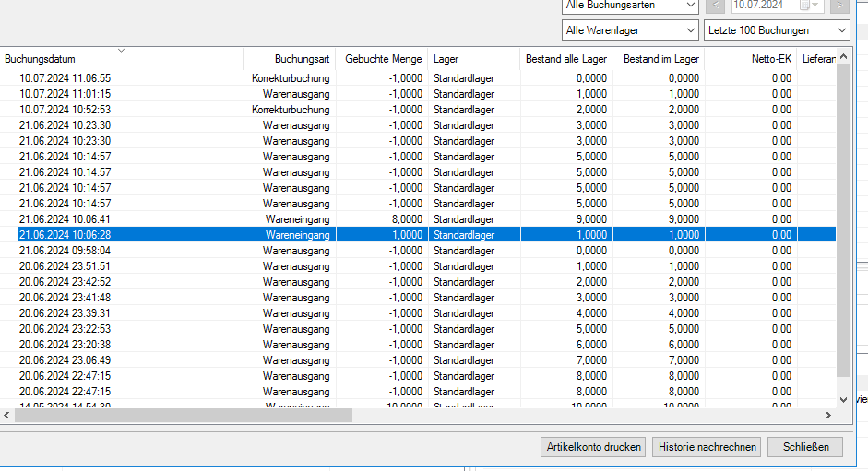Click the Historie nachrechnen button

(707, 447)
